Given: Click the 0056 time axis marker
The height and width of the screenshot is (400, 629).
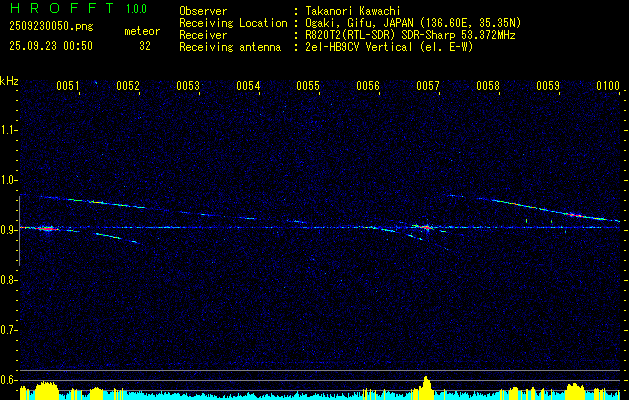Looking at the screenshot, I should 368,86.
